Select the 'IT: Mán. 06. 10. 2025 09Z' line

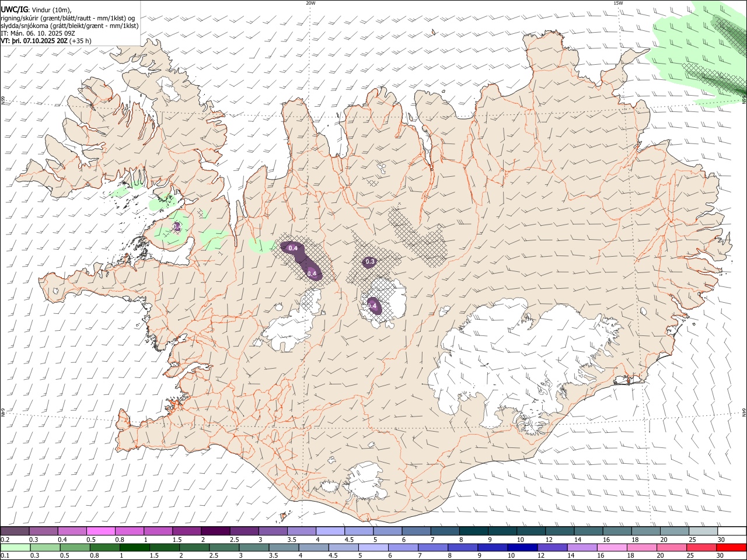(x=38, y=33)
